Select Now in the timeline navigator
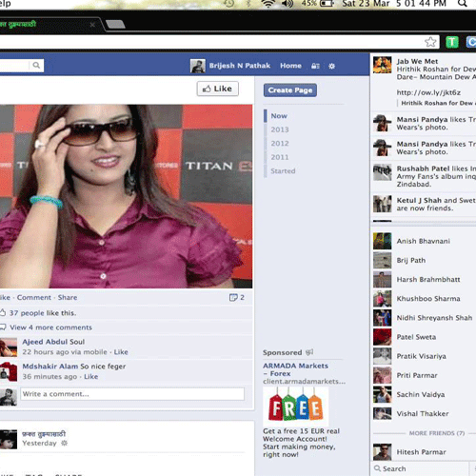Image resolution: width=476 pixels, height=476 pixels. (x=279, y=116)
